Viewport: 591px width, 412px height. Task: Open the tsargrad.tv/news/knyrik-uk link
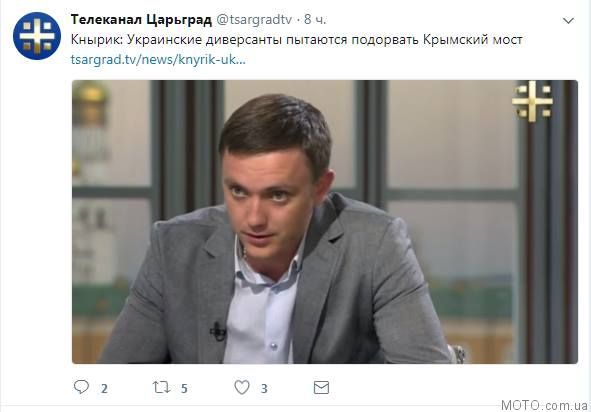158,60
